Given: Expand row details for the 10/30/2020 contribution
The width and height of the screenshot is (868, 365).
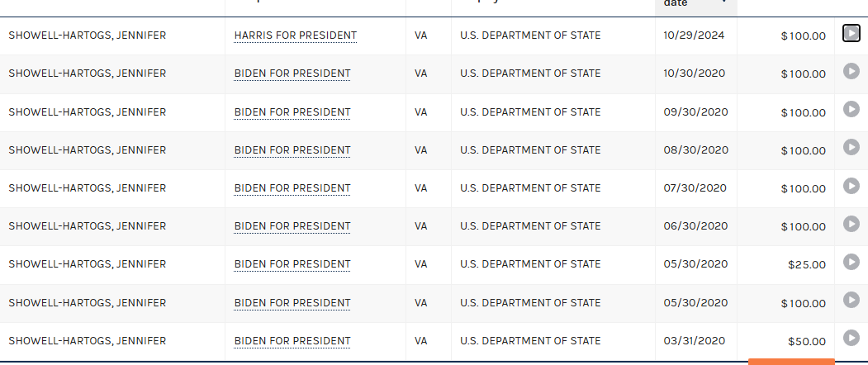Looking at the screenshot, I should (851, 71).
